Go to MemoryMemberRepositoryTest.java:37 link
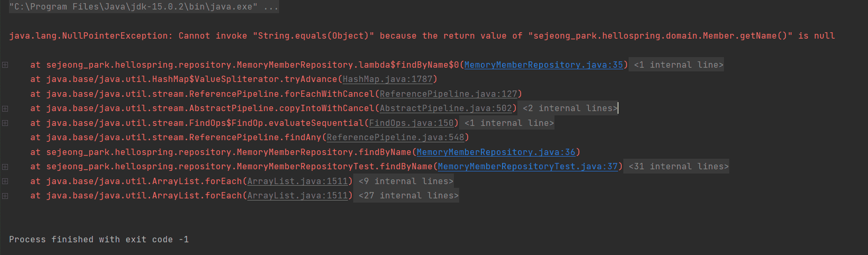 (x=527, y=167)
